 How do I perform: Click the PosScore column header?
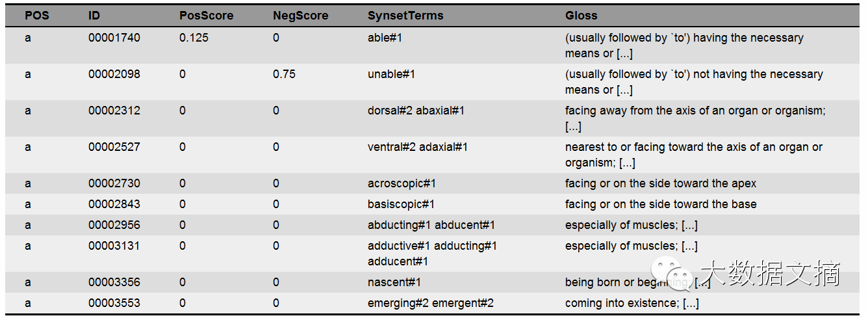click(206, 16)
